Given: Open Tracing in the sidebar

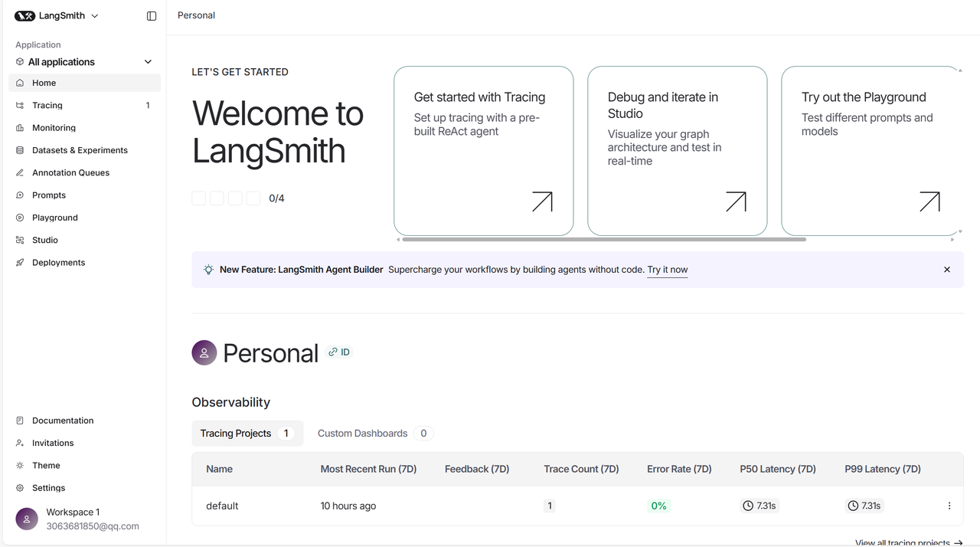Looking at the screenshot, I should pyautogui.click(x=84, y=106).
